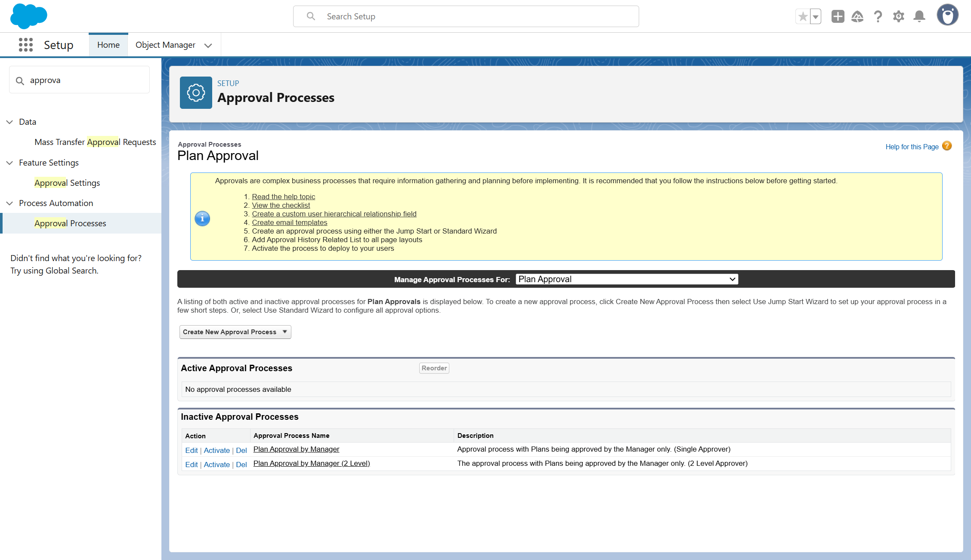Open the notifications bell
Image resolution: width=971 pixels, height=560 pixels.
(x=919, y=16)
